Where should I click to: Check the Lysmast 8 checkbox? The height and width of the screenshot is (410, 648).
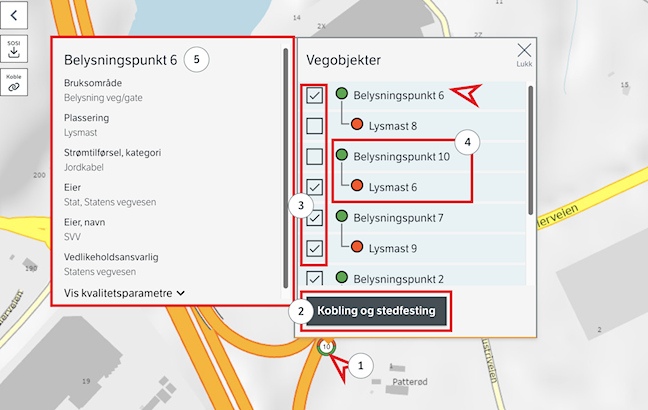point(314,126)
